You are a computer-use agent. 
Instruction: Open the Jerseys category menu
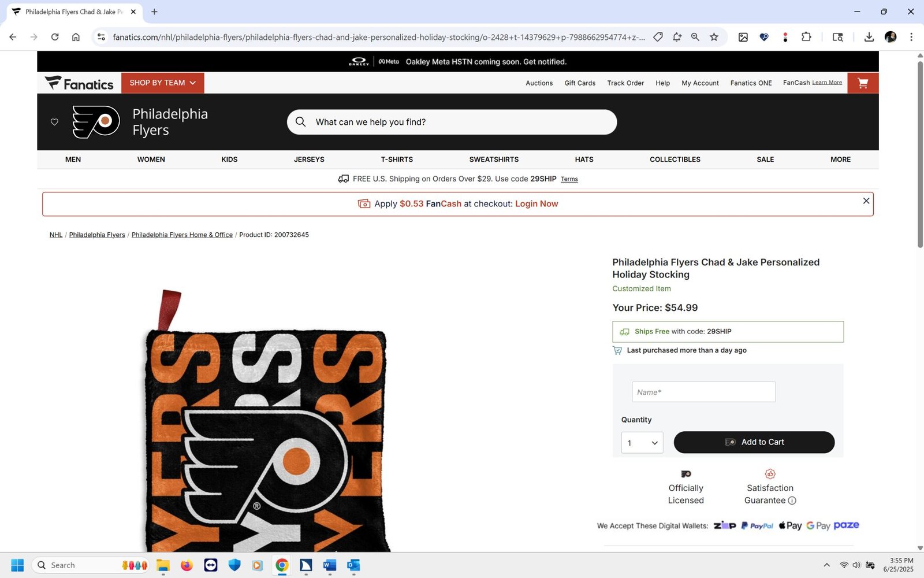tap(309, 160)
